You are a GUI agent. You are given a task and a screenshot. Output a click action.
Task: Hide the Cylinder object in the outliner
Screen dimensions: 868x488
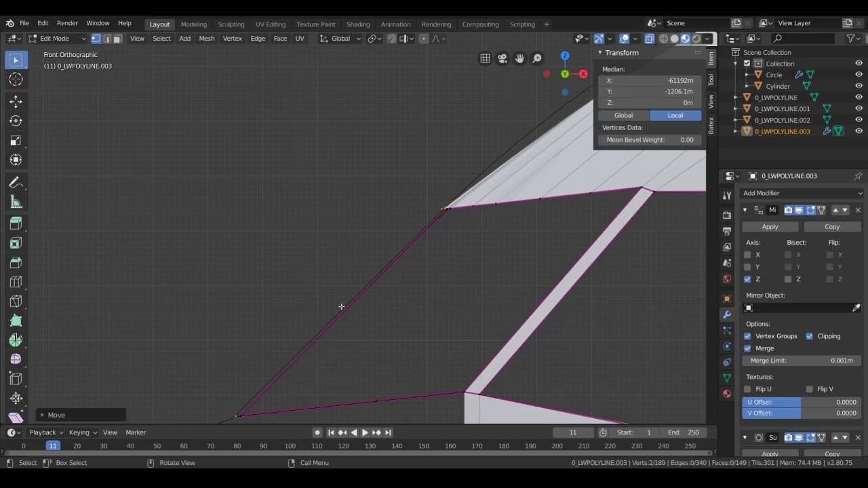859,86
